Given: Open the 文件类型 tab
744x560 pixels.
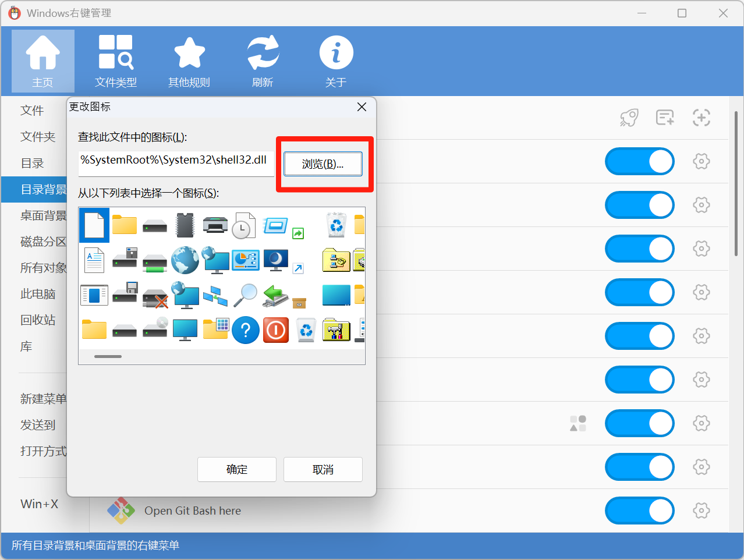Looking at the screenshot, I should click(116, 61).
